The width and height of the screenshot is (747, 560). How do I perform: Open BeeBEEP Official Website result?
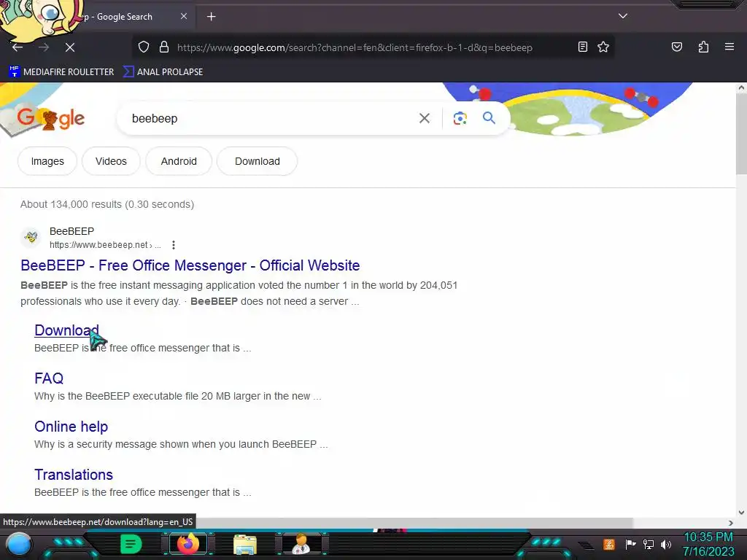(x=190, y=265)
